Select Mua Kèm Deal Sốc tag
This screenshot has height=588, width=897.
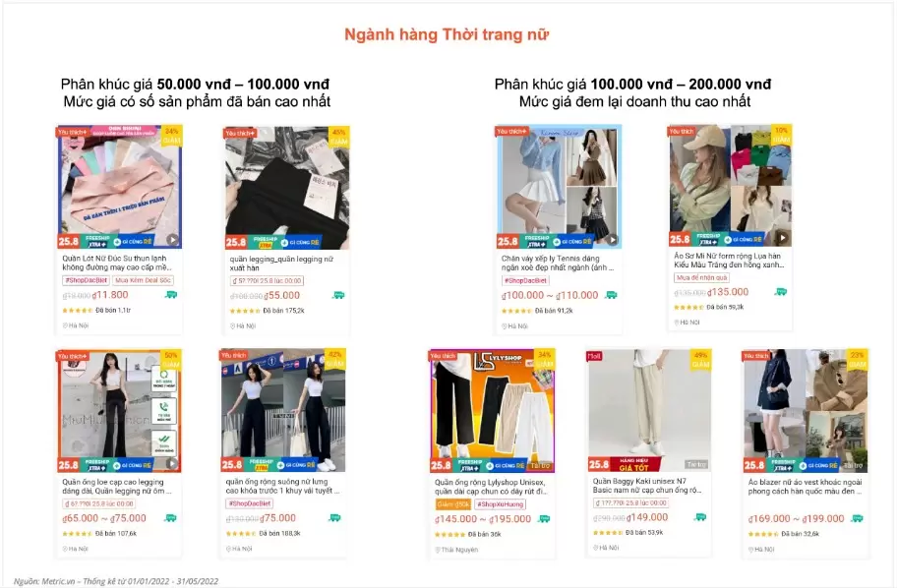143,280
